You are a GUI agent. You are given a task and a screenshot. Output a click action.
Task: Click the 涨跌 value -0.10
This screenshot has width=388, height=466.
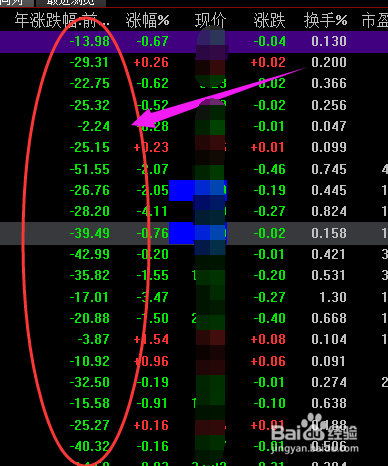(x=269, y=403)
